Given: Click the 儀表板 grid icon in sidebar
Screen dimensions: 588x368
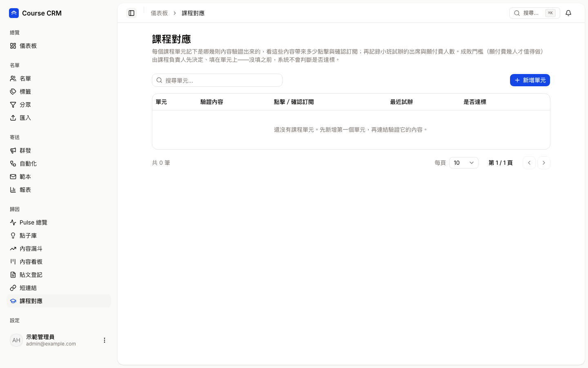Looking at the screenshot, I should 13,46.
